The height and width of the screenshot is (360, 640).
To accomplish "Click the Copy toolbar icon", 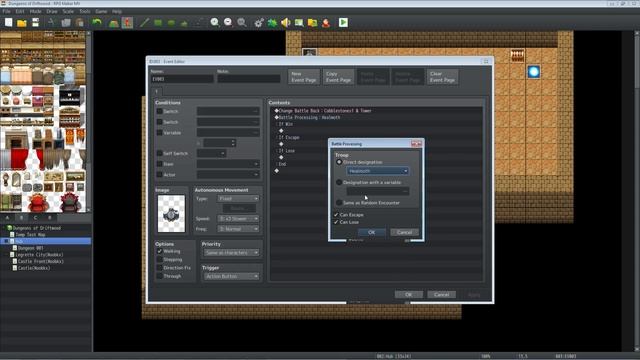I will 66,22.
